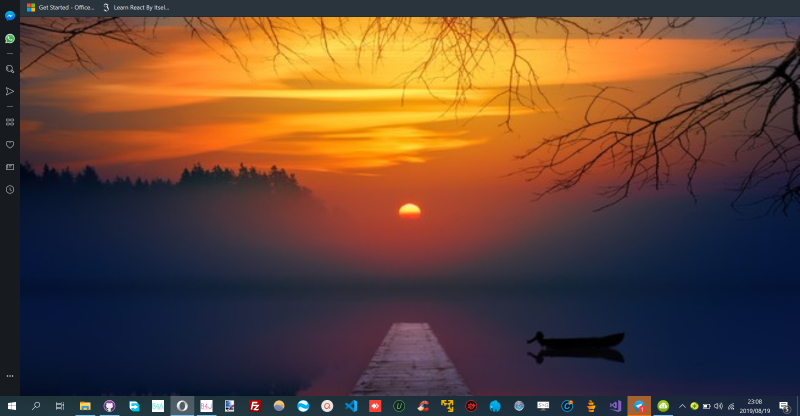The height and width of the screenshot is (416, 800).
Task: Open the CCleaner taskbar icon
Action: tap(423, 406)
